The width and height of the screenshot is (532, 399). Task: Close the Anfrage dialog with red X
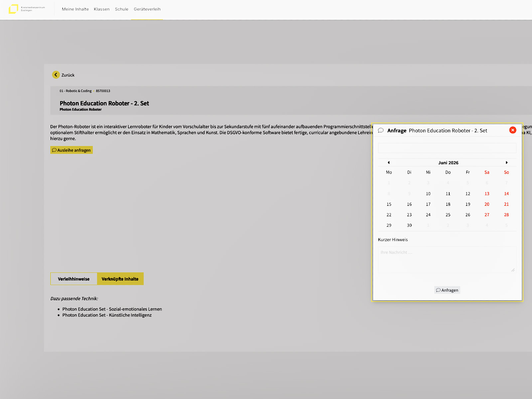513,130
